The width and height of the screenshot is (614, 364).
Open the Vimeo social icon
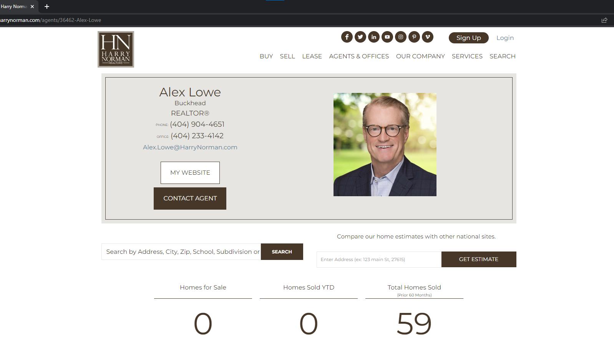tap(427, 37)
